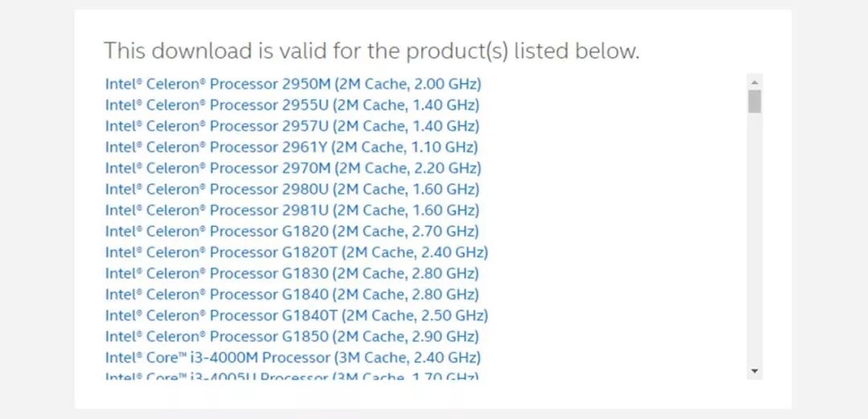Open Celeron Processor 2950M link

click(x=293, y=84)
